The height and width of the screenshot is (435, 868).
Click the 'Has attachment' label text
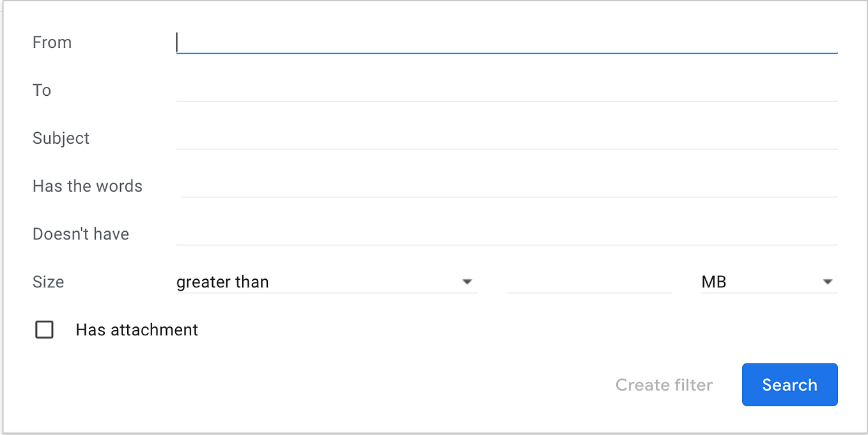click(137, 330)
